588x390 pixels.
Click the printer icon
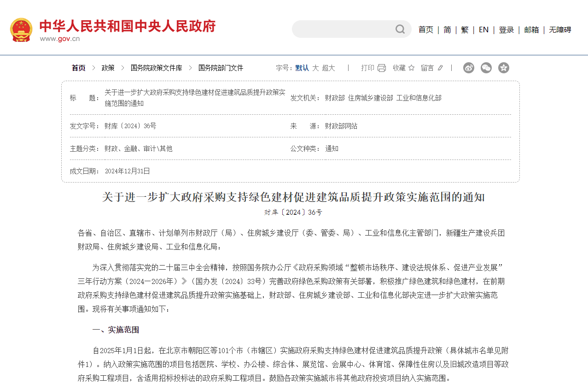(x=382, y=68)
